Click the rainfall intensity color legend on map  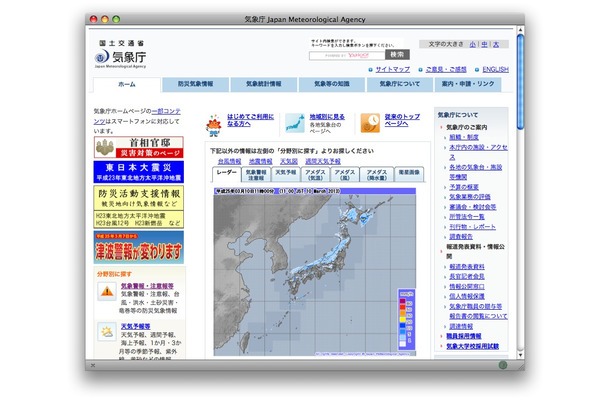tap(406, 319)
